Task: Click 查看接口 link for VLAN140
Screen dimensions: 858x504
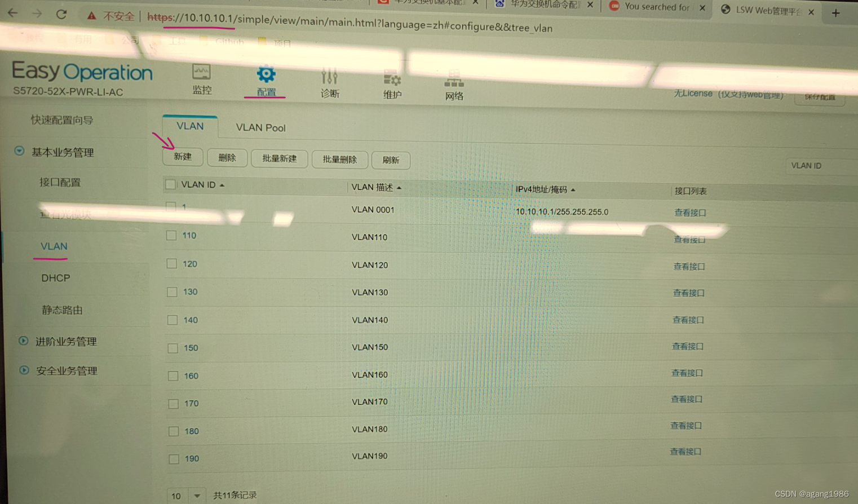Action: tap(688, 320)
